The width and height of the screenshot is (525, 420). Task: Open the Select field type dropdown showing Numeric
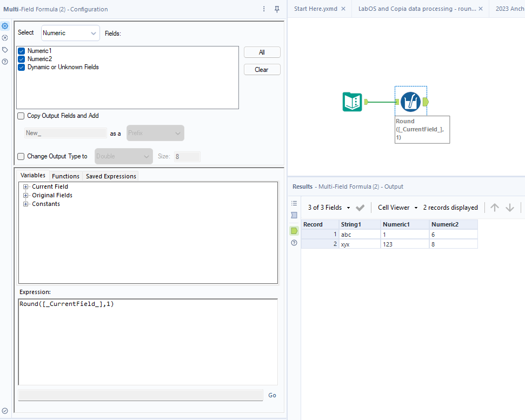[x=70, y=32]
